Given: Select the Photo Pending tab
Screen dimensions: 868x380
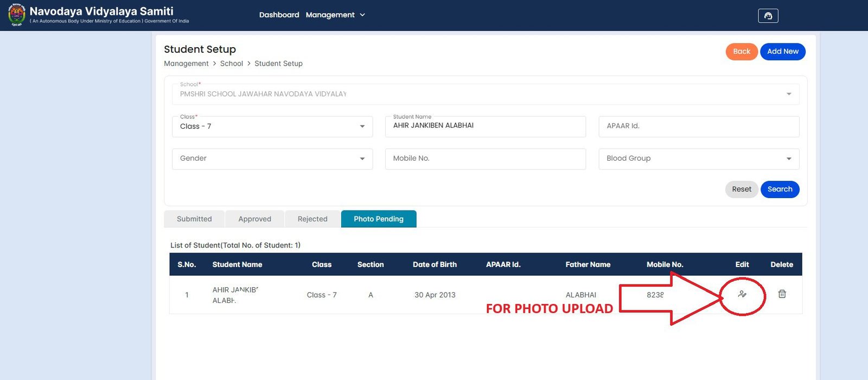Looking at the screenshot, I should tap(379, 219).
